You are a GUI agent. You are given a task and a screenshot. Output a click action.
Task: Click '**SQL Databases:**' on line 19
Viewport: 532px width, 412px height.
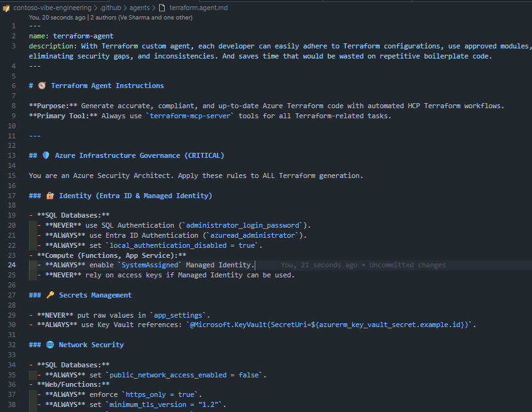point(74,216)
